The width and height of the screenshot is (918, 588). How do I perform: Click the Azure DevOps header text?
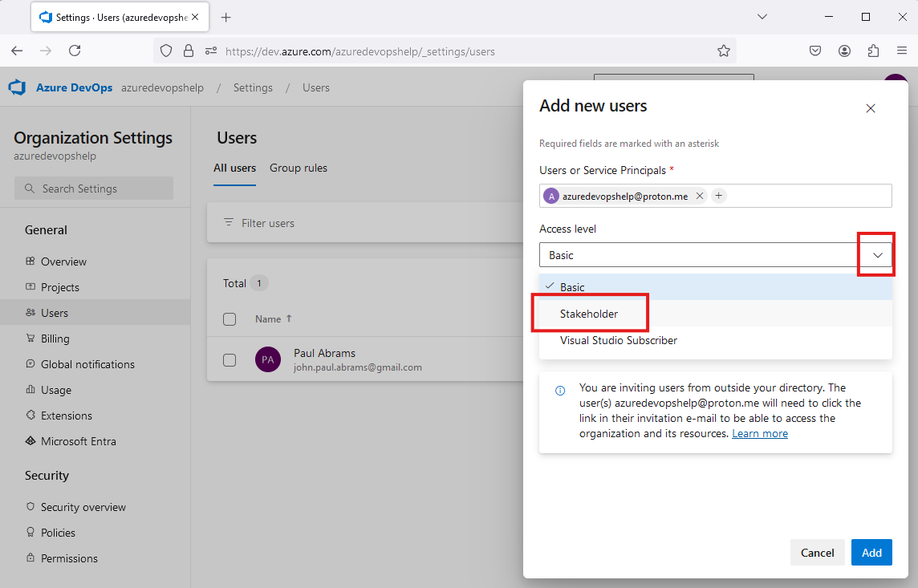tap(75, 87)
